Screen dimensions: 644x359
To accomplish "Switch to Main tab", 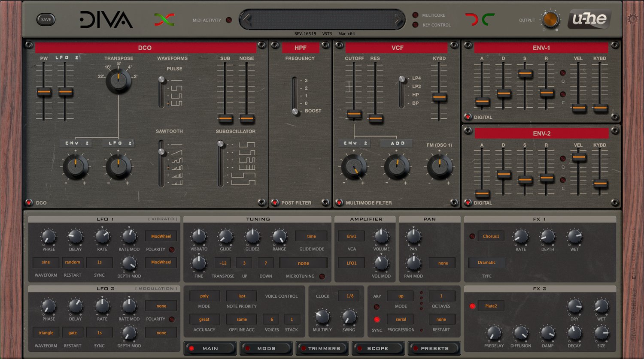I will click(x=210, y=348).
